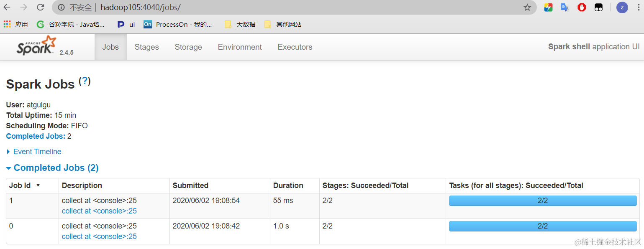Switch to the Stages tab
The width and height of the screenshot is (644, 249).
coord(146,47)
